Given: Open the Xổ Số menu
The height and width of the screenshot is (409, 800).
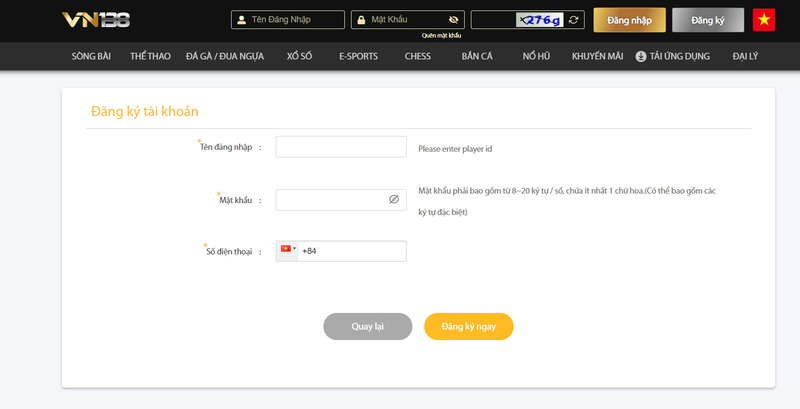Looking at the screenshot, I should pyautogui.click(x=301, y=56).
